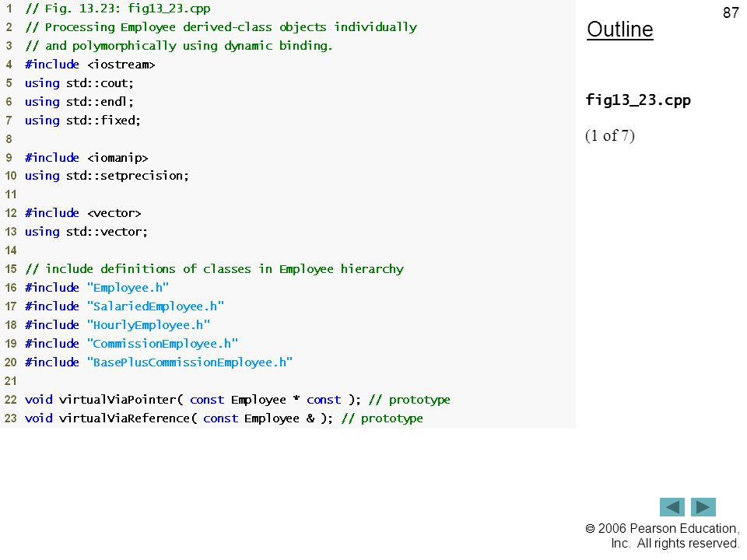The image size is (747, 560).
Task: Click the virtualViaReference function name
Action: (124, 418)
